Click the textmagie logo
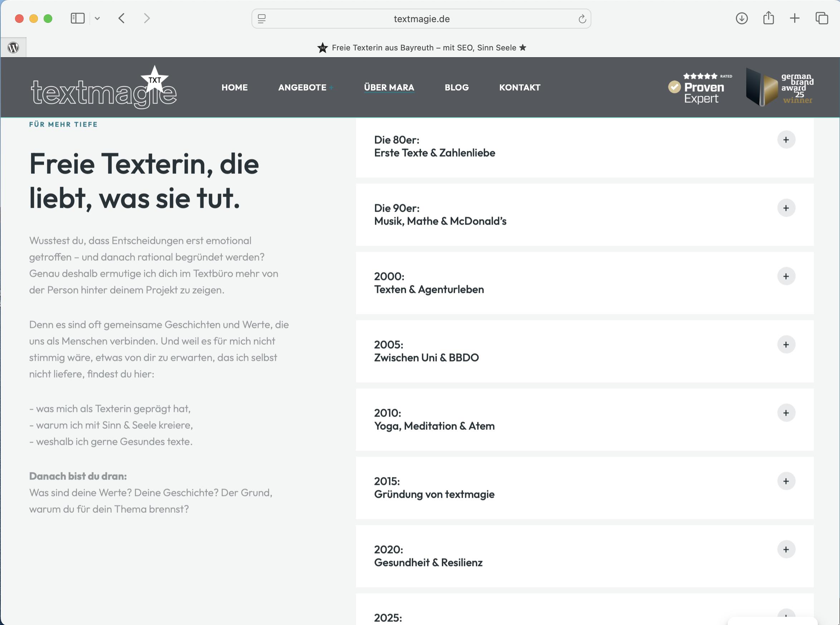840x625 pixels. pos(103,89)
